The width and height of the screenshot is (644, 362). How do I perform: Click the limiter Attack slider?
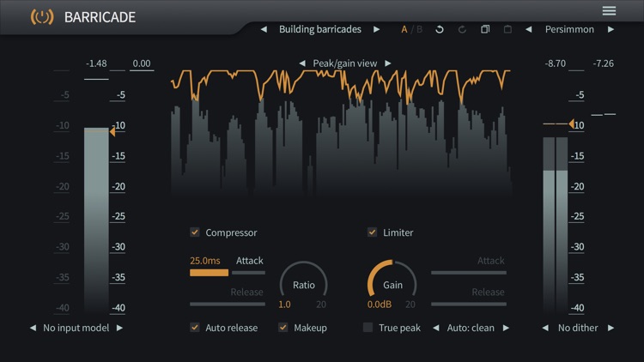click(x=469, y=273)
